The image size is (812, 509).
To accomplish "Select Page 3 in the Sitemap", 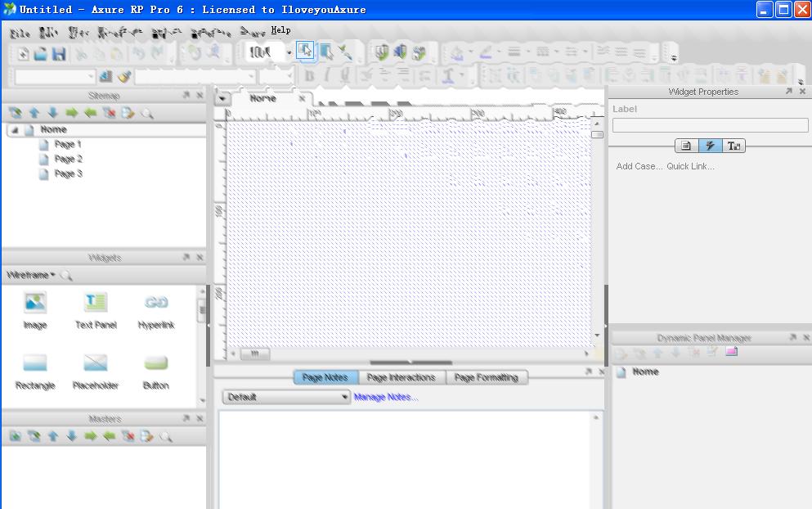I will point(68,173).
